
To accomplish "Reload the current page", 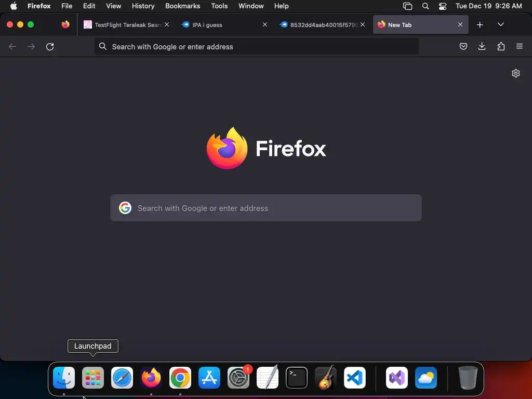I will coord(50,46).
